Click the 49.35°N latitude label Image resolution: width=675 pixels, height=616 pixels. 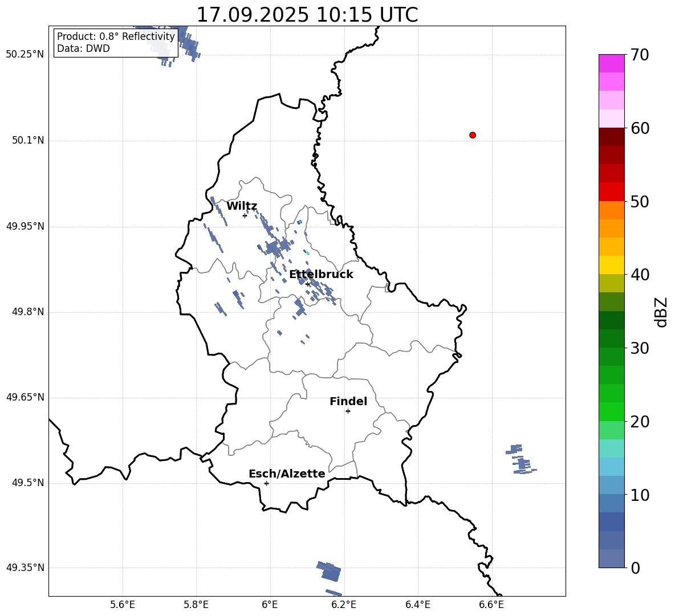coord(25,568)
